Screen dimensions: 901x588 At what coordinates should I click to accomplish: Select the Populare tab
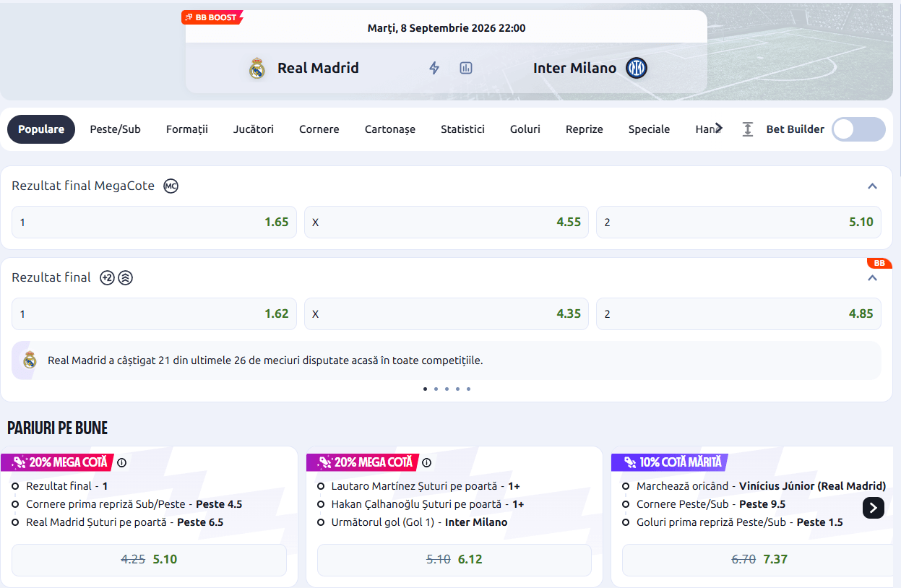[41, 129]
